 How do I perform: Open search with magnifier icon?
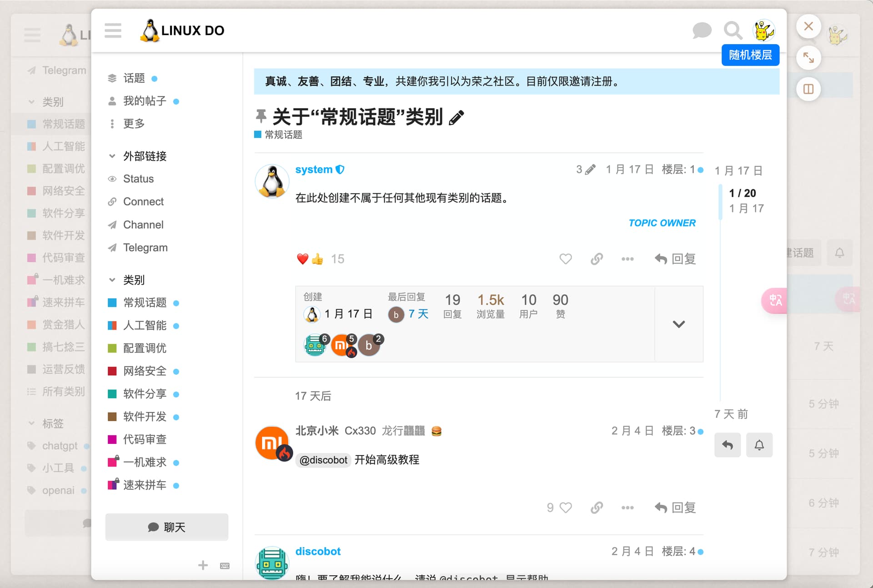pos(733,30)
